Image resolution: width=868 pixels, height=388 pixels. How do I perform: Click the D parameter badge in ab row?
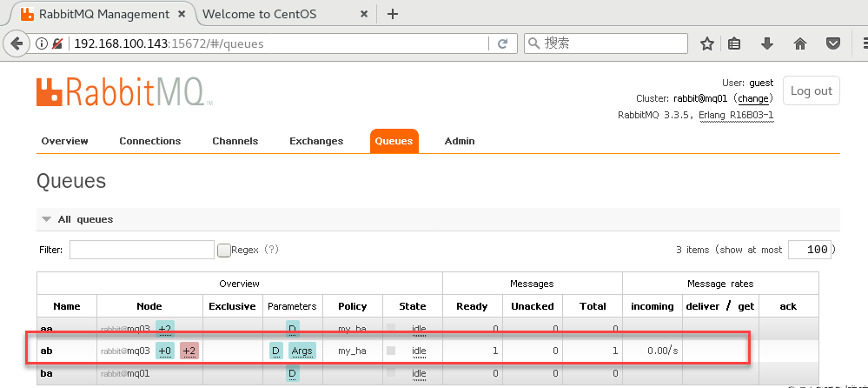point(275,351)
